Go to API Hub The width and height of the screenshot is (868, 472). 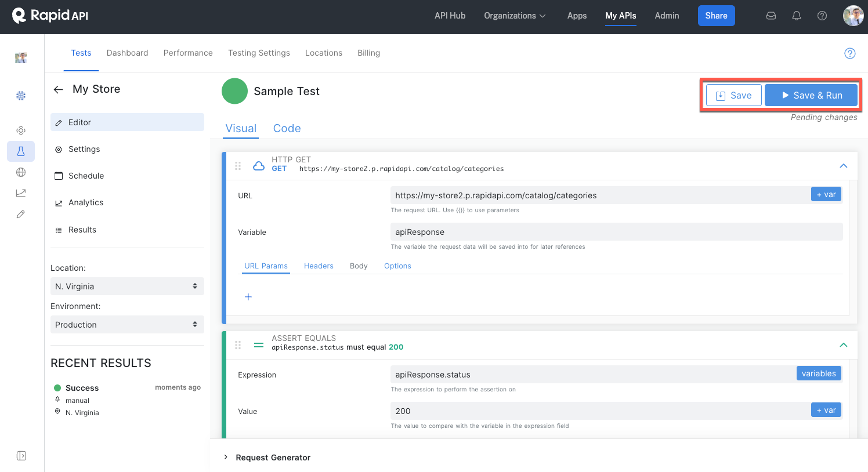pyautogui.click(x=450, y=16)
